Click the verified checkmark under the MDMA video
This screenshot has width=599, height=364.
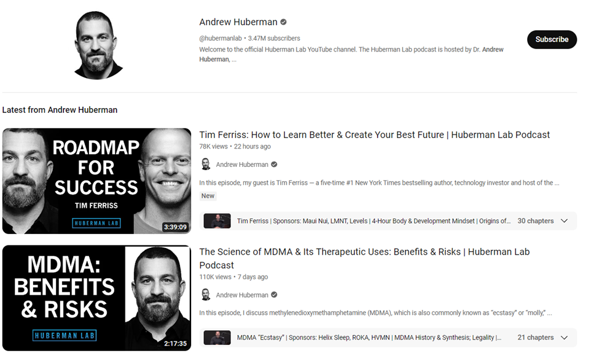pos(274,295)
